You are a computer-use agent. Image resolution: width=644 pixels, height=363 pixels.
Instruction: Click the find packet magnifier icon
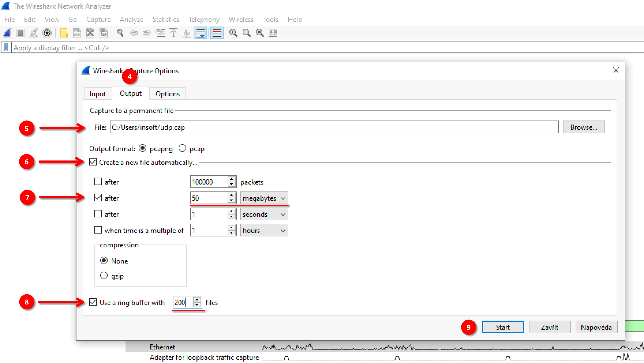(120, 33)
